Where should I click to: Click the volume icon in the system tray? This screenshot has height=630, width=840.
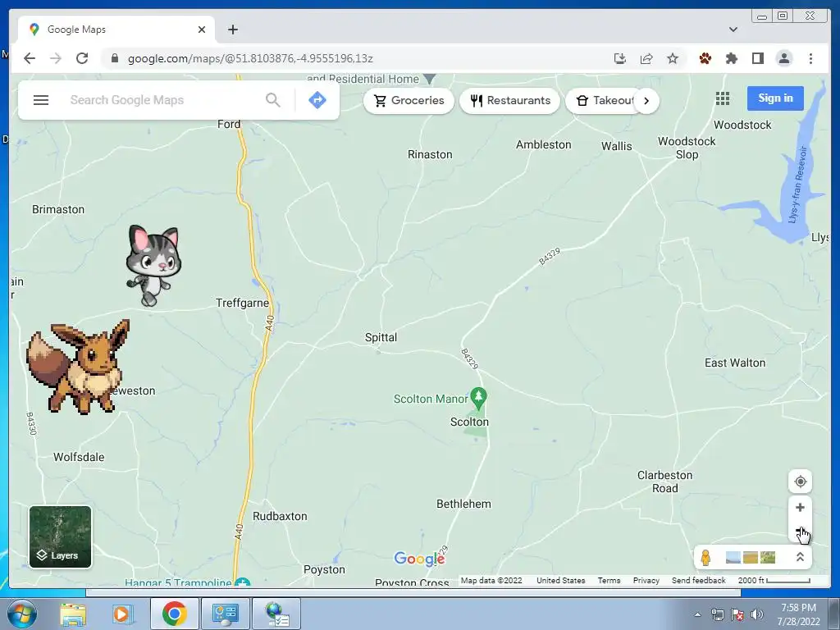click(757, 614)
